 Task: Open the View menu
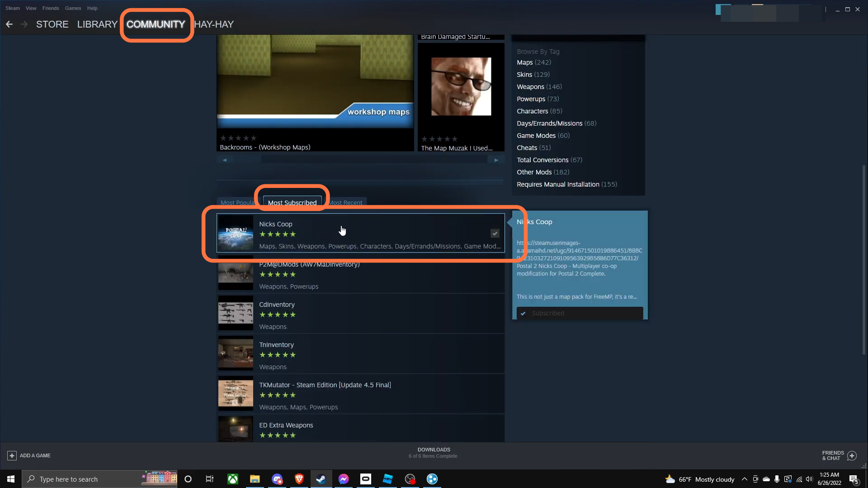(31, 8)
